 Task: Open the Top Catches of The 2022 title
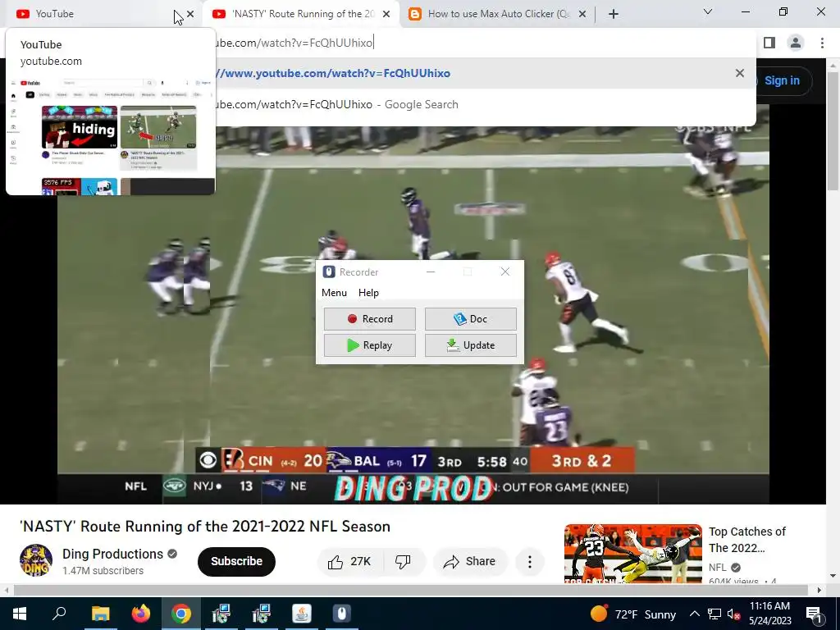click(746, 540)
